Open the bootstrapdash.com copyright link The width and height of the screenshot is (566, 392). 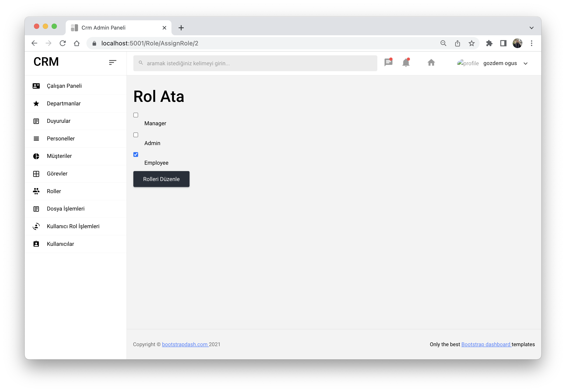tap(185, 344)
